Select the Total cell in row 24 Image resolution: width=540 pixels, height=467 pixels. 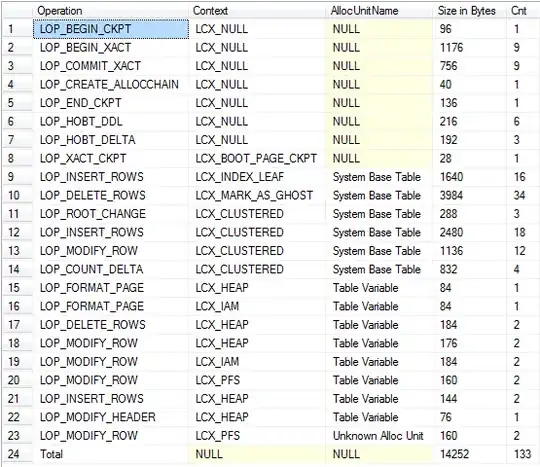point(111,454)
